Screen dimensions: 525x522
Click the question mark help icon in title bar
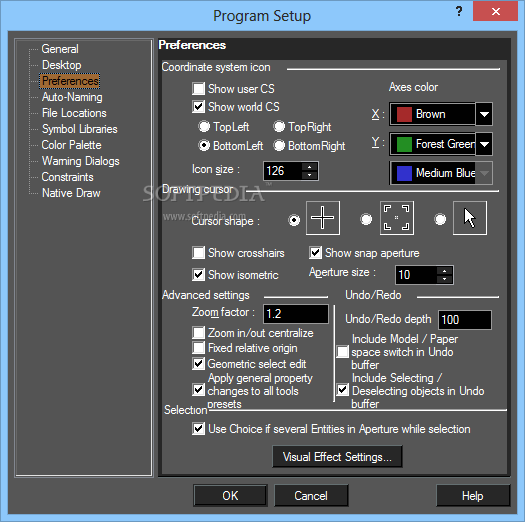[x=459, y=11]
